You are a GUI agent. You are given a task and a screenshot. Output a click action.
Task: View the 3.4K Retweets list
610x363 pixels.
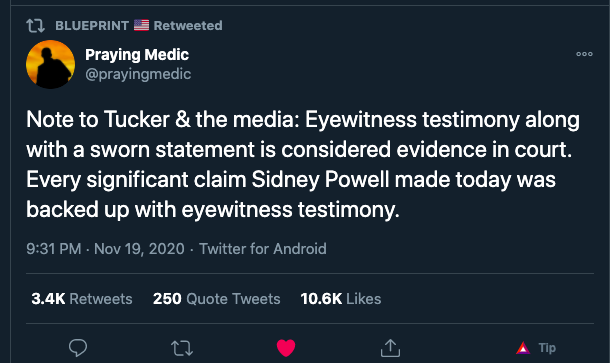coord(82,299)
